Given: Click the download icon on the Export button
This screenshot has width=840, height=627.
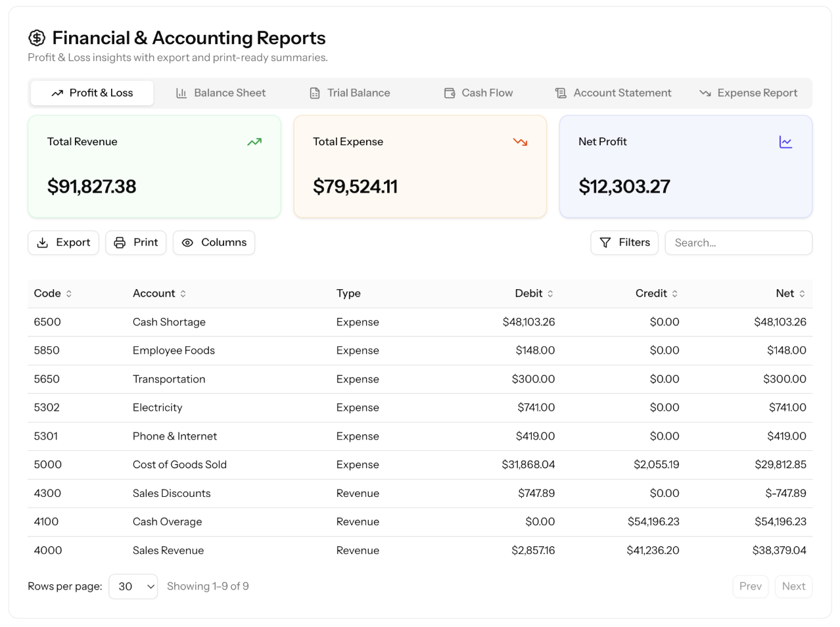Looking at the screenshot, I should (43, 243).
